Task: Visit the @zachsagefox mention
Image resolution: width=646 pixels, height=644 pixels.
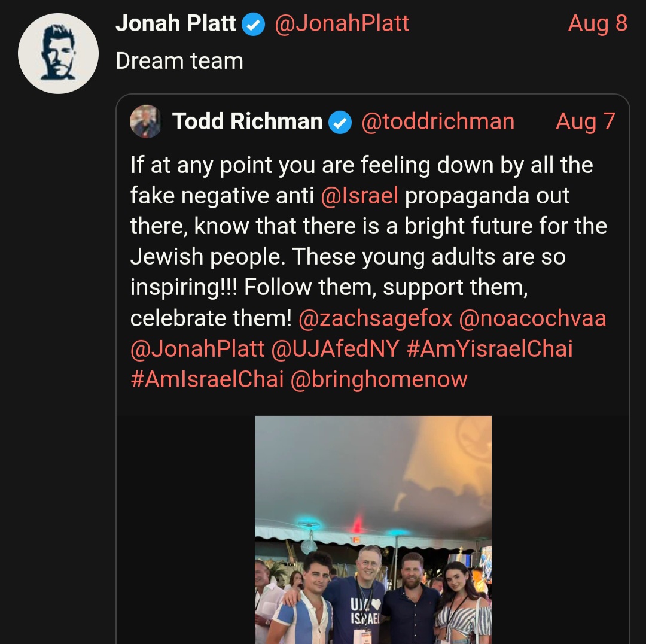Action: point(375,318)
